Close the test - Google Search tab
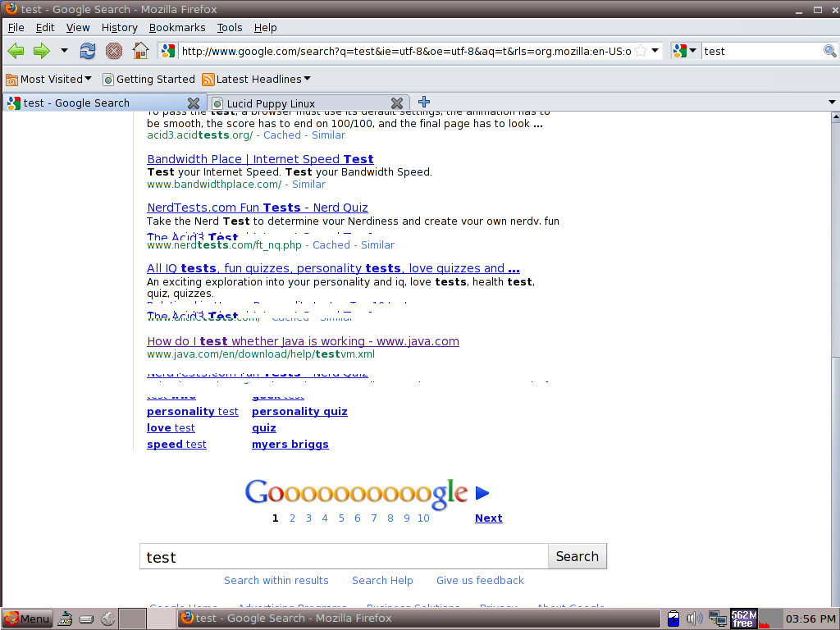 tap(194, 103)
